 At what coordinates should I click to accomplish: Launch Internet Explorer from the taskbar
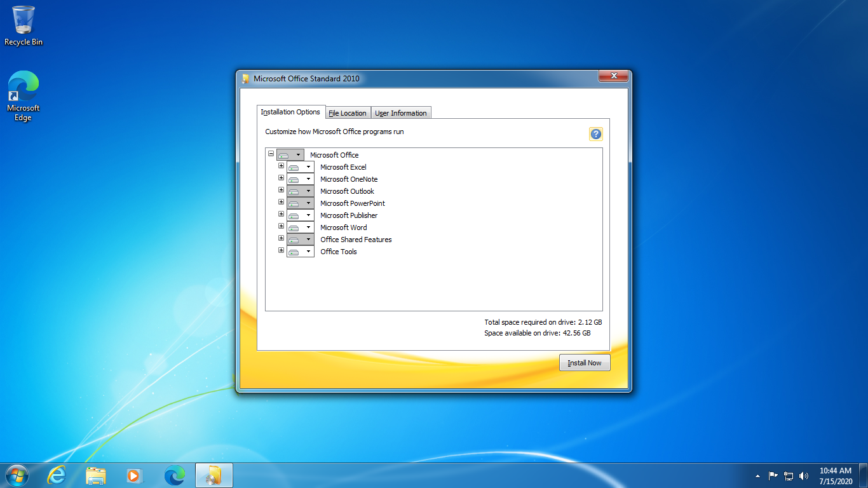57,475
